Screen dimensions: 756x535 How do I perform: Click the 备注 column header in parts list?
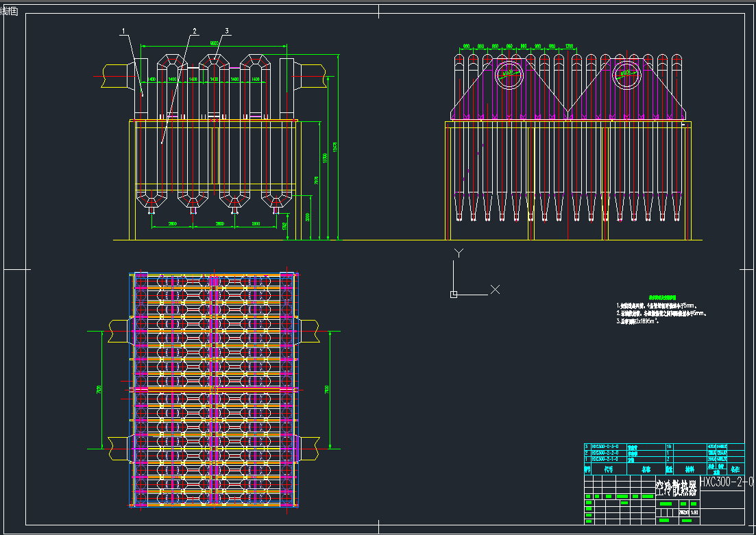[735, 469]
